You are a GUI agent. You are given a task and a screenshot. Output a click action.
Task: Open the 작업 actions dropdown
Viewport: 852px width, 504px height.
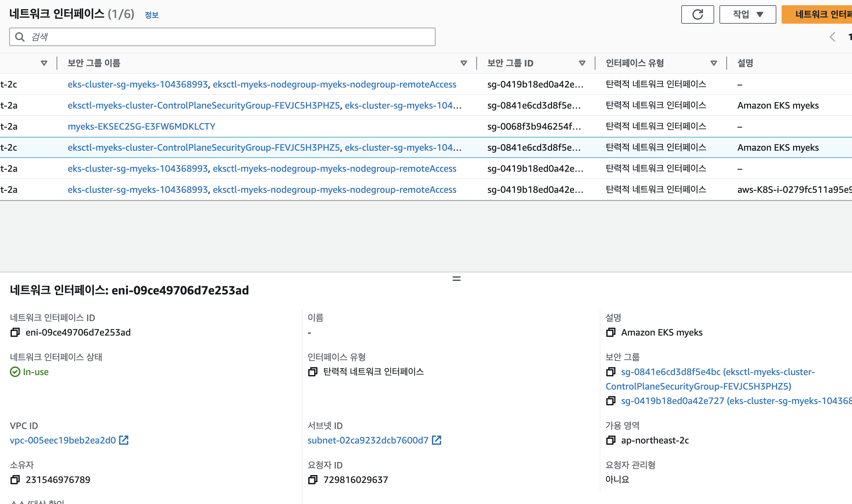point(747,14)
